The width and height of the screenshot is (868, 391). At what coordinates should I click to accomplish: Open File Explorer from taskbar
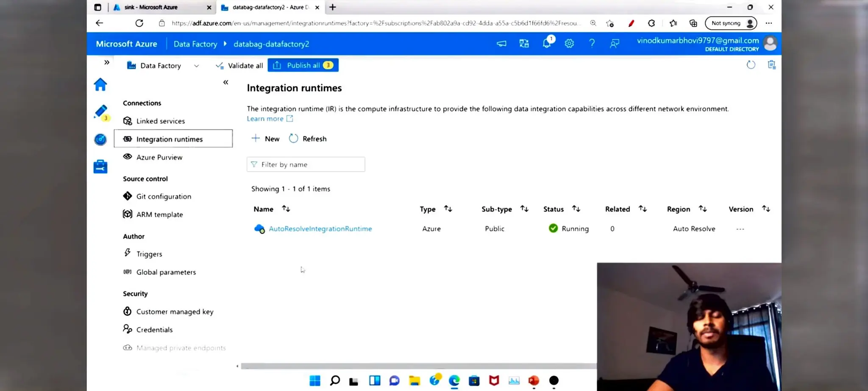click(414, 380)
